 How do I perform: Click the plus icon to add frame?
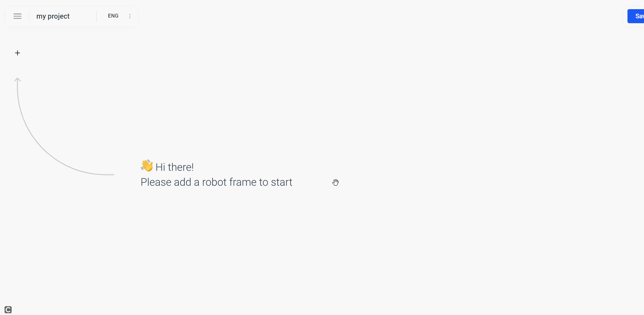[18, 53]
